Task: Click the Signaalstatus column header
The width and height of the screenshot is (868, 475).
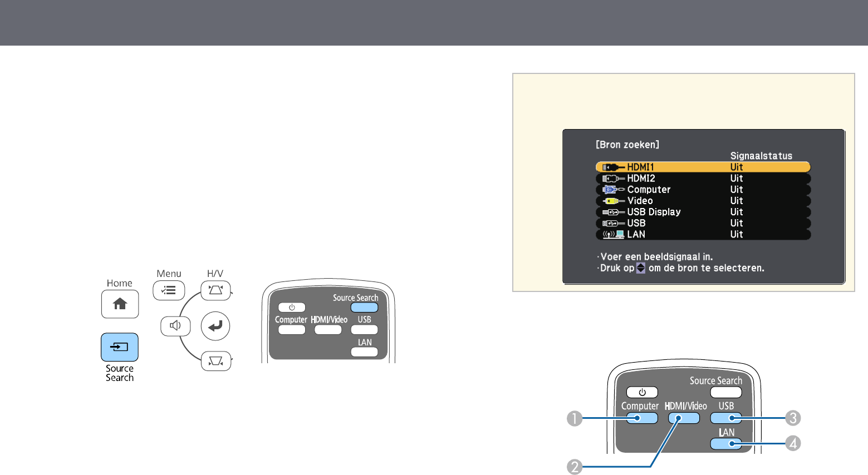Action: [761, 156]
